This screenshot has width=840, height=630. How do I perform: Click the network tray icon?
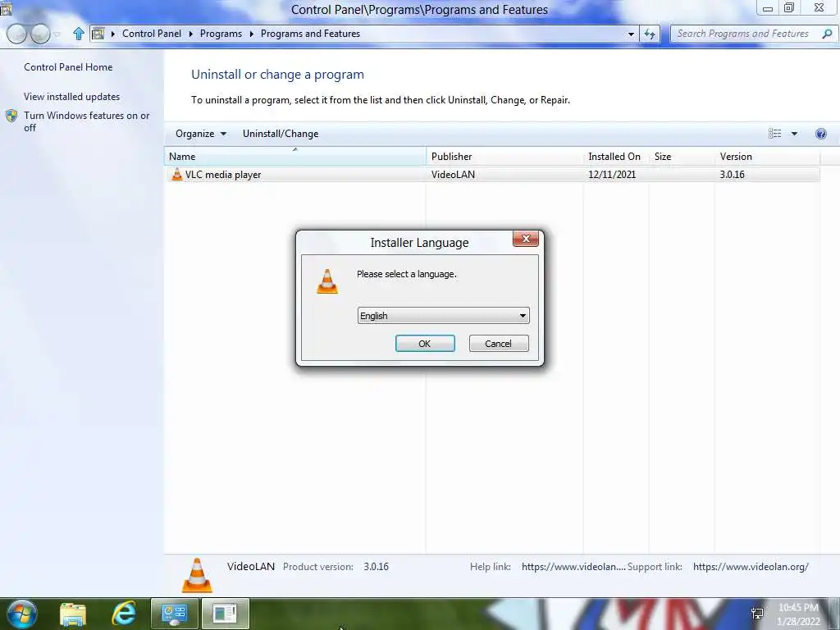(x=757, y=614)
